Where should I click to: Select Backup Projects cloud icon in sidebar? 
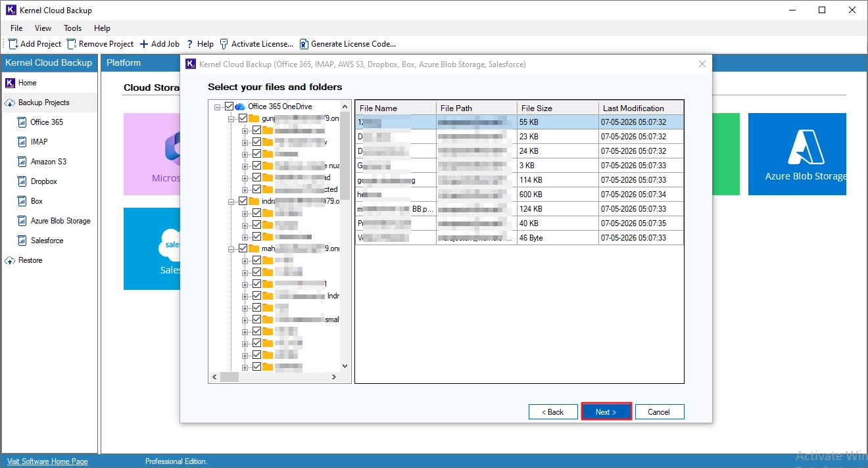10,103
